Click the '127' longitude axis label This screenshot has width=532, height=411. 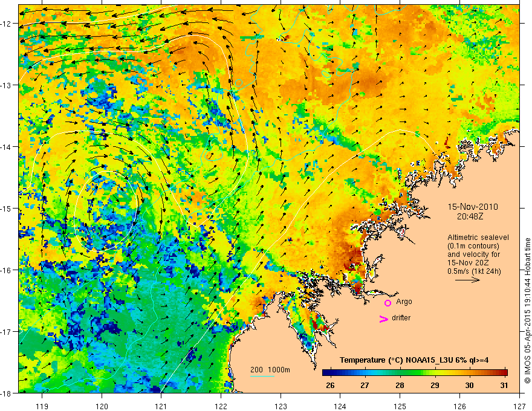(x=519, y=406)
